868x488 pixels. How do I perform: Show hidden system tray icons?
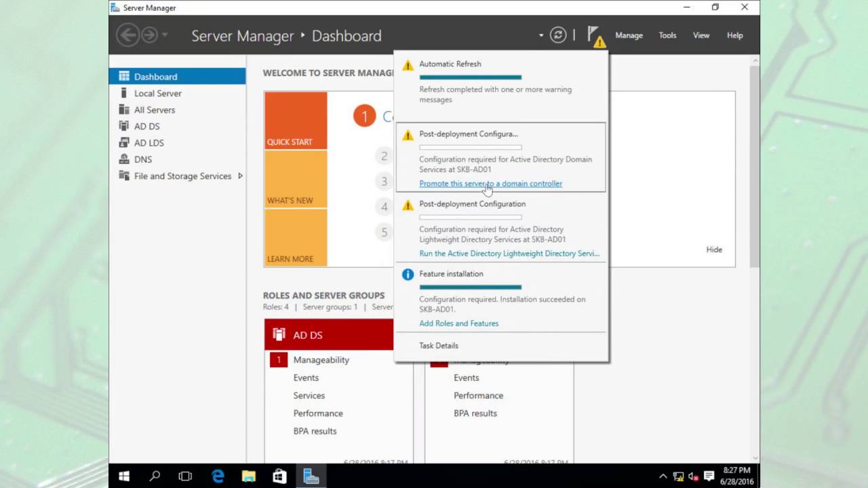663,476
